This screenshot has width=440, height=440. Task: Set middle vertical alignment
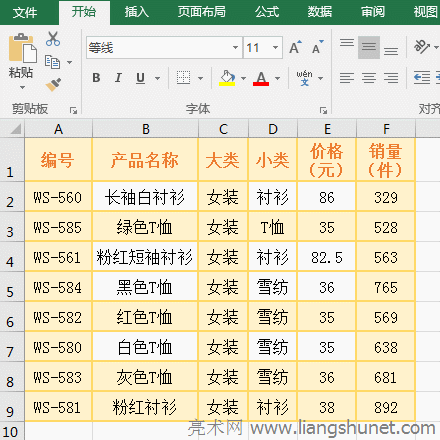(369, 47)
